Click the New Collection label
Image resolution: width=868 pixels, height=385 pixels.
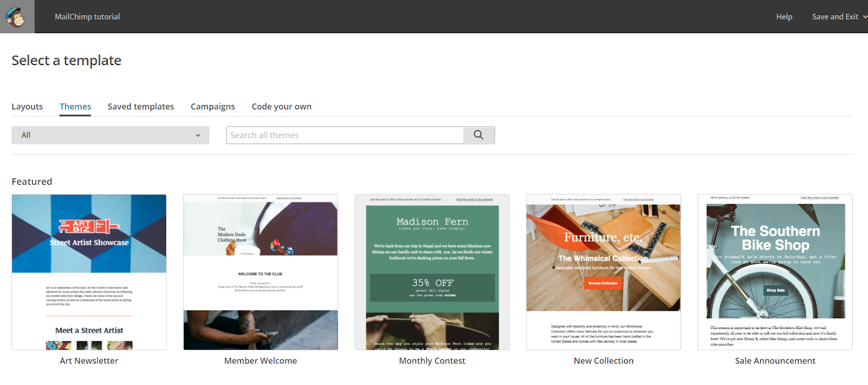[603, 361]
